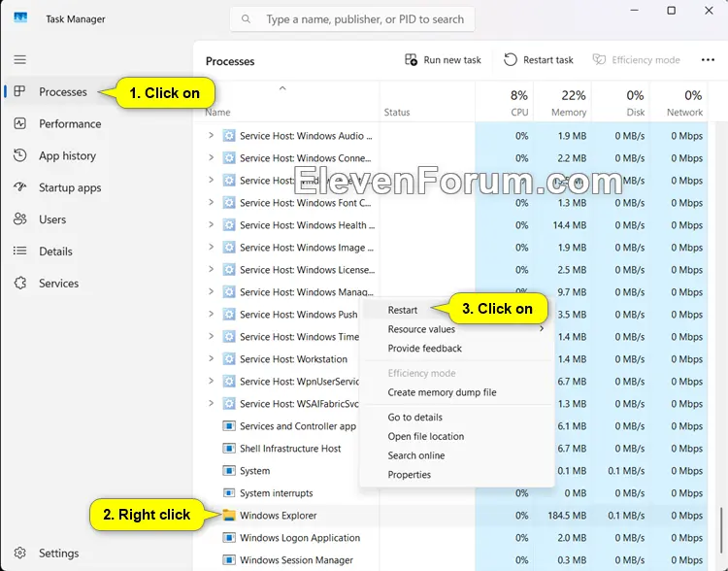Click the Processes sidebar icon
728x571 pixels.
pyautogui.click(x=19, y=91)
